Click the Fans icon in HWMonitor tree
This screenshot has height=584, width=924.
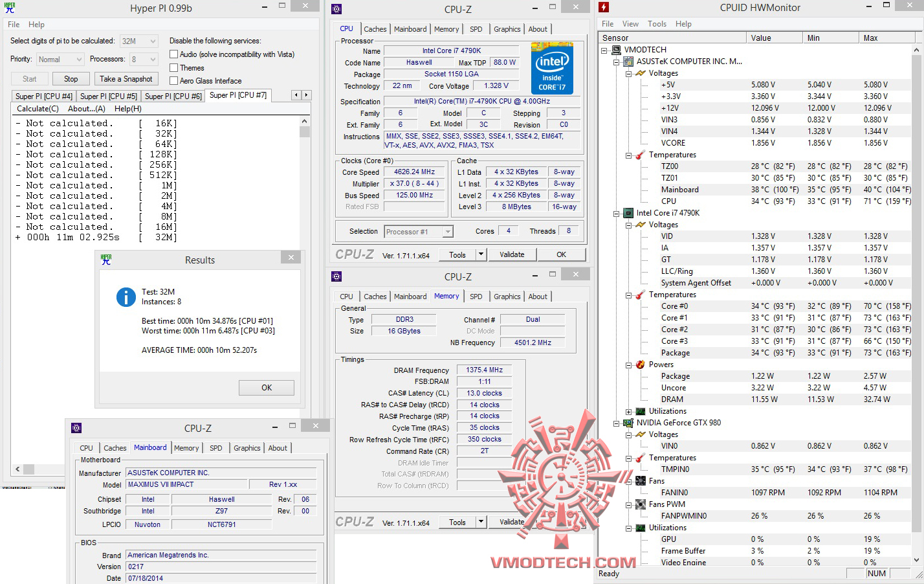(641, 481)
